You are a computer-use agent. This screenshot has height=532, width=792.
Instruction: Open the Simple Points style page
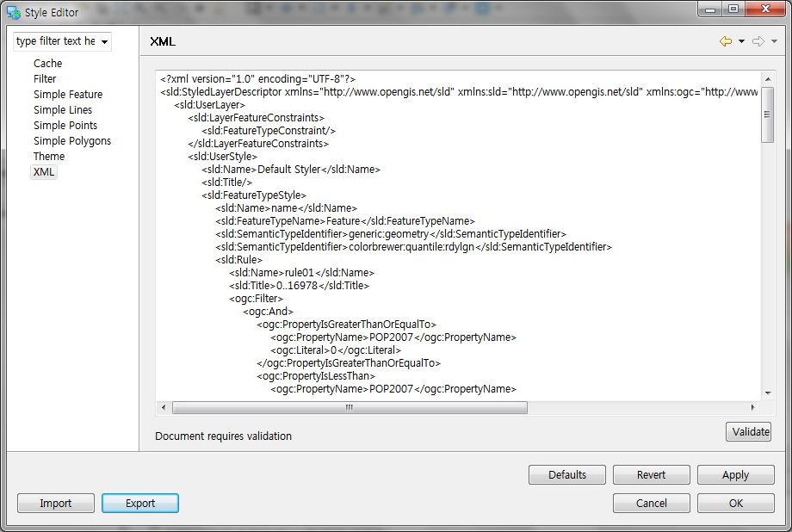[64, 125]
